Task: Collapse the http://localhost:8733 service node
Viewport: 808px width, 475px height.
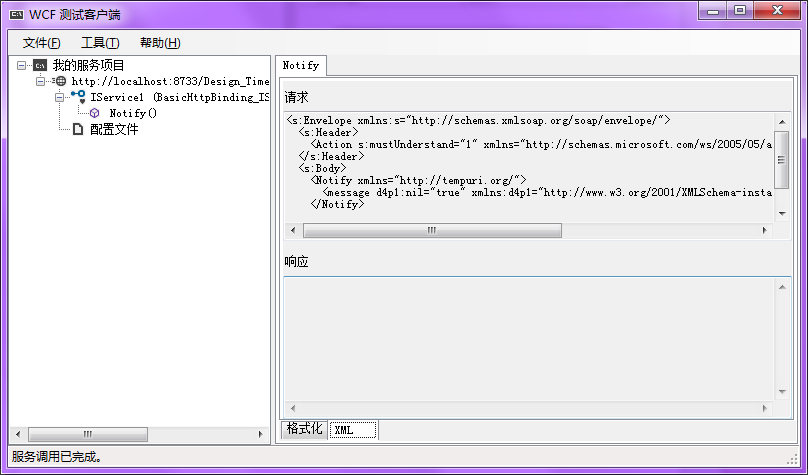Action: pos(41,81)
